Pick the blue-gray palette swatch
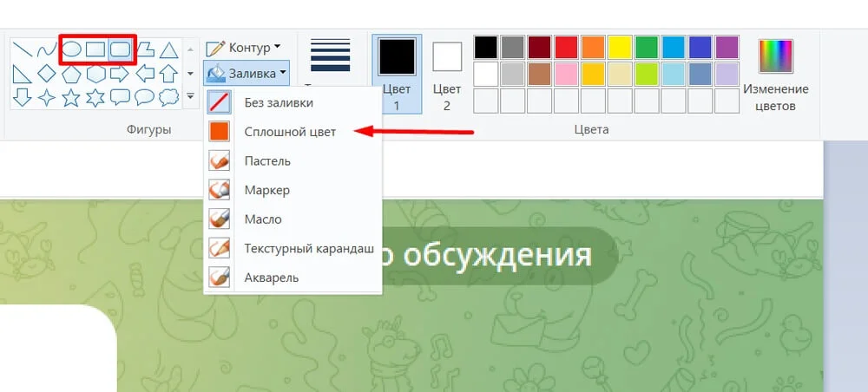This screenshot has height=392, width=868. click(x=700, y=74)
